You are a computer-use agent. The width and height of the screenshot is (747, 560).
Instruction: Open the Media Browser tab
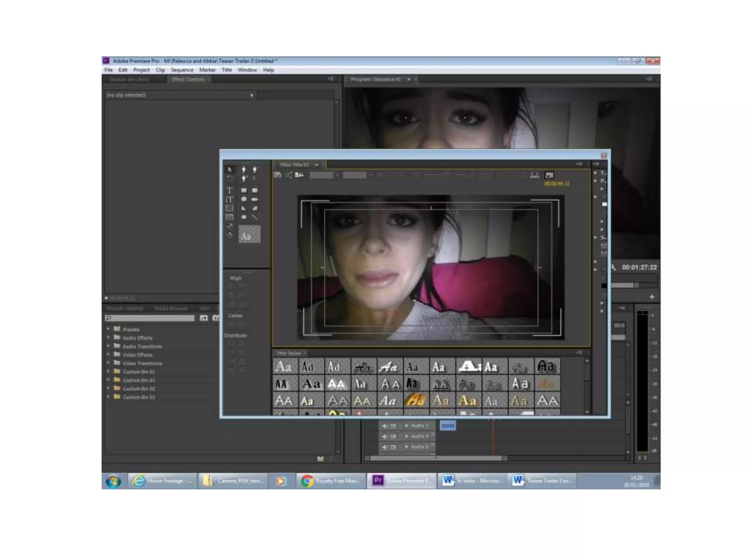(x=171, y=308)
